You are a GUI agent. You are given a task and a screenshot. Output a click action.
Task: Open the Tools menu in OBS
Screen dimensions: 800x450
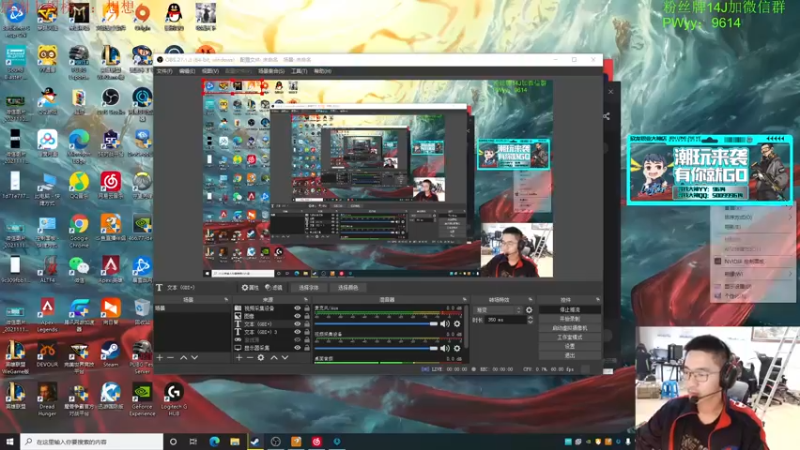pos(299,71)
